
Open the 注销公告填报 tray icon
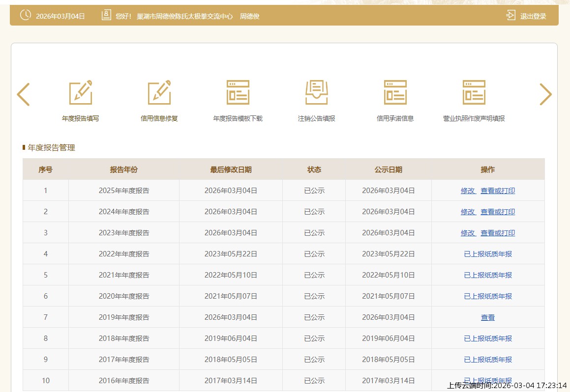(317, 92)
